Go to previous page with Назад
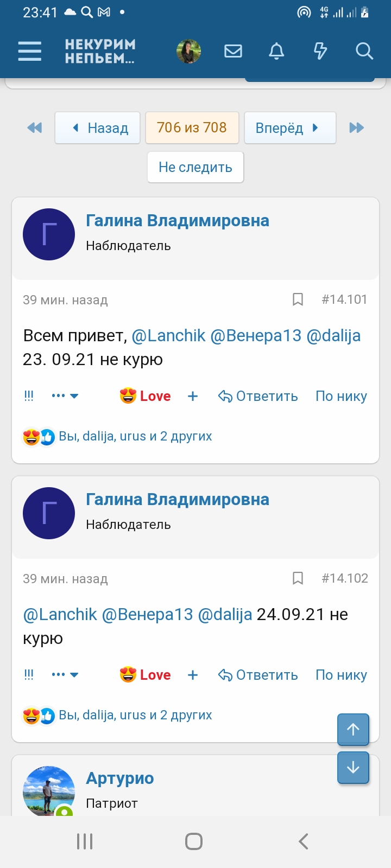391x868 pixels. (x=98, y=128)
